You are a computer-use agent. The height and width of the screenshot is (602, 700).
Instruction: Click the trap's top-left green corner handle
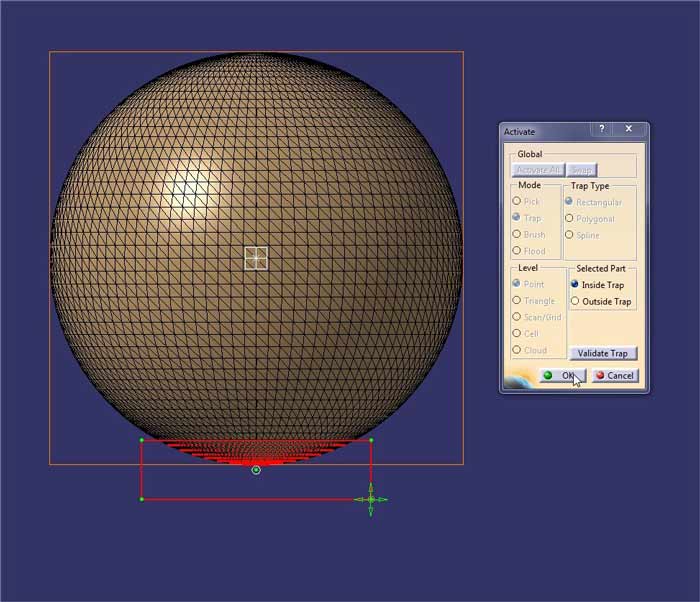point(142,440)
